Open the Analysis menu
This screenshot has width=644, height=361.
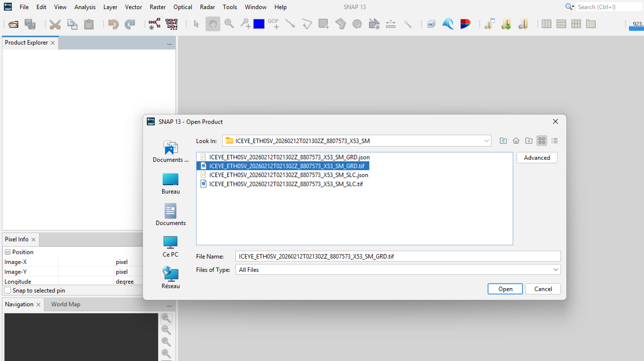(x=85, y=7)
